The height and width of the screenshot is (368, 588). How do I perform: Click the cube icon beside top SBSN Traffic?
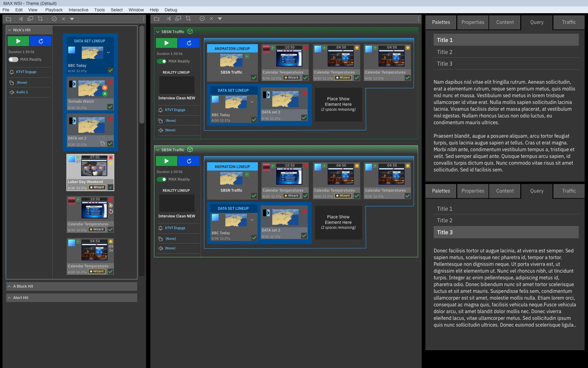click(190, 32)
